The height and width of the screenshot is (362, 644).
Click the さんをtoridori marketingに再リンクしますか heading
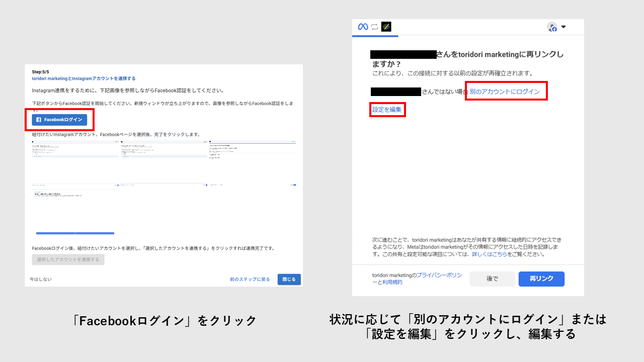pyautogui.click(x=467, y=59)
